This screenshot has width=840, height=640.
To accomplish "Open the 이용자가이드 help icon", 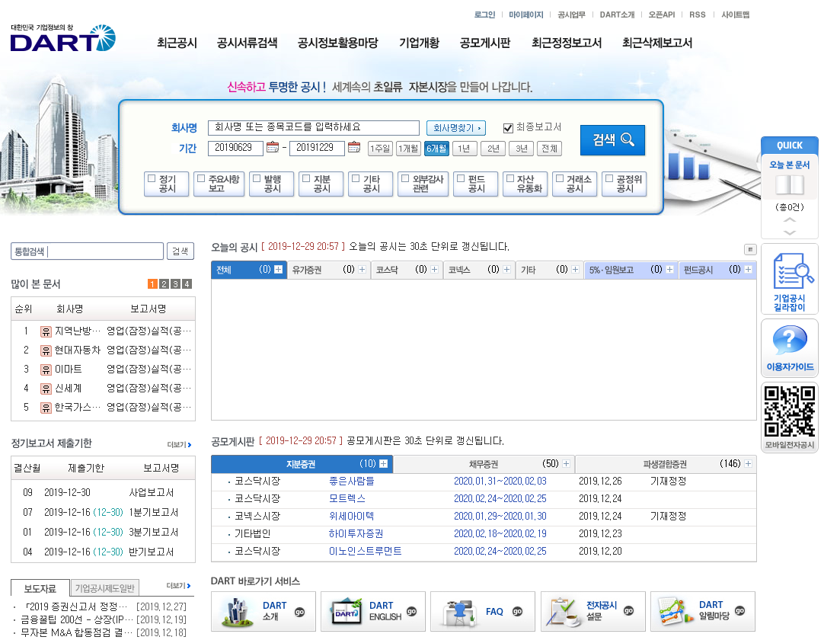I will pyautogui.click(x=789, y=348).
